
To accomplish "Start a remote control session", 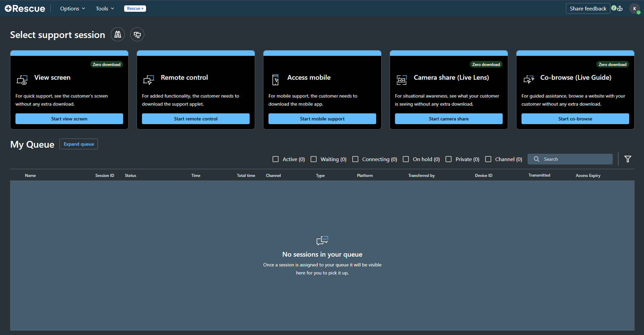I will click(196, 119).
